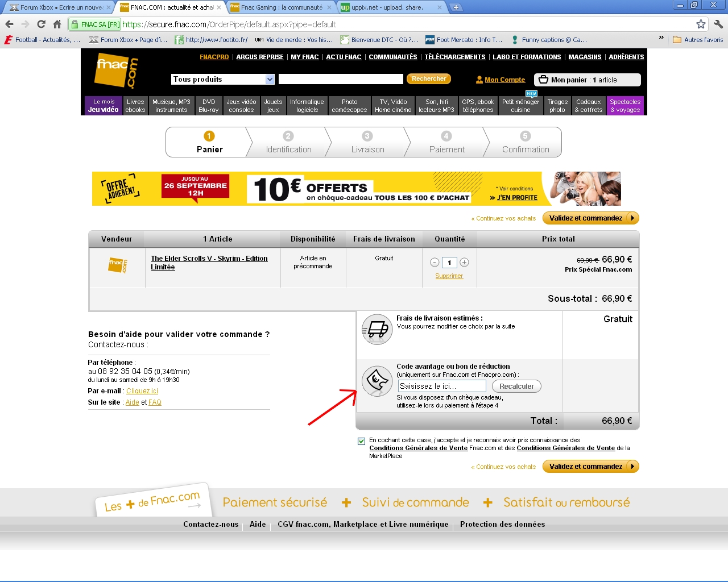Click the bottom Validez et commandez button
Screen dimensions: 728x582
click(x=591, y=467)
